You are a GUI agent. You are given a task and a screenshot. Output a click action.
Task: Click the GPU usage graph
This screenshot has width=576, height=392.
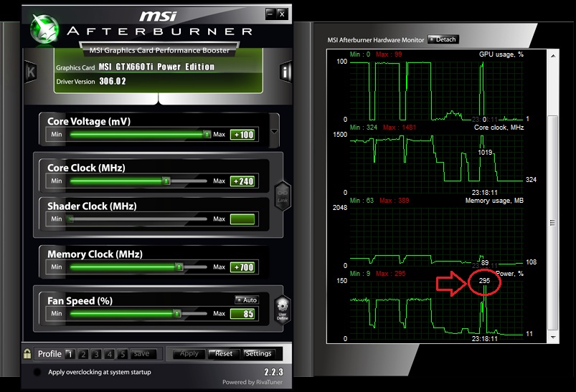(436, 91)
